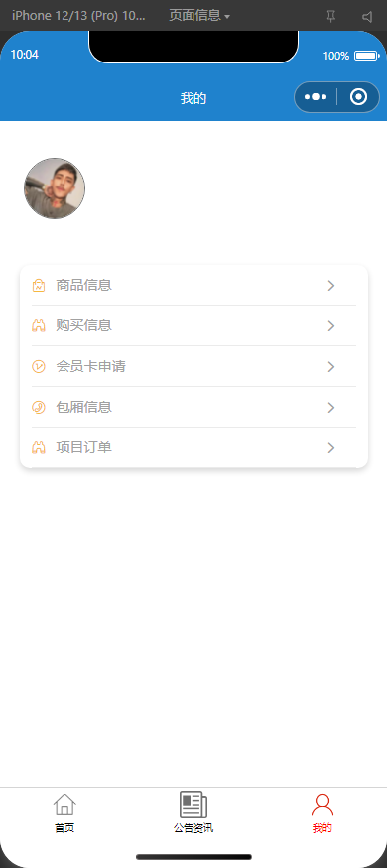Tap the phone icon beside 包厢信息
Image resolution: width=387 pixels, height=868 pixels.
pyautogui.click(x=38, y=408)
